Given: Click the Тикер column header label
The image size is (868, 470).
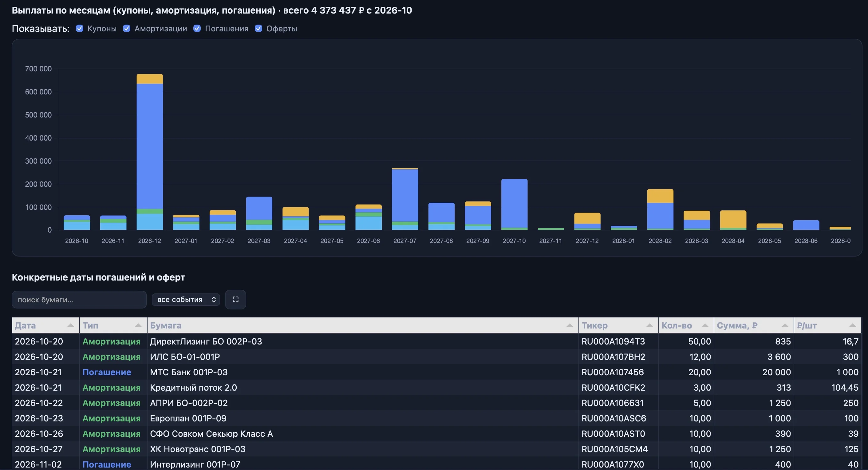Looking at the screenshot, I should click(x=594, y=325).
